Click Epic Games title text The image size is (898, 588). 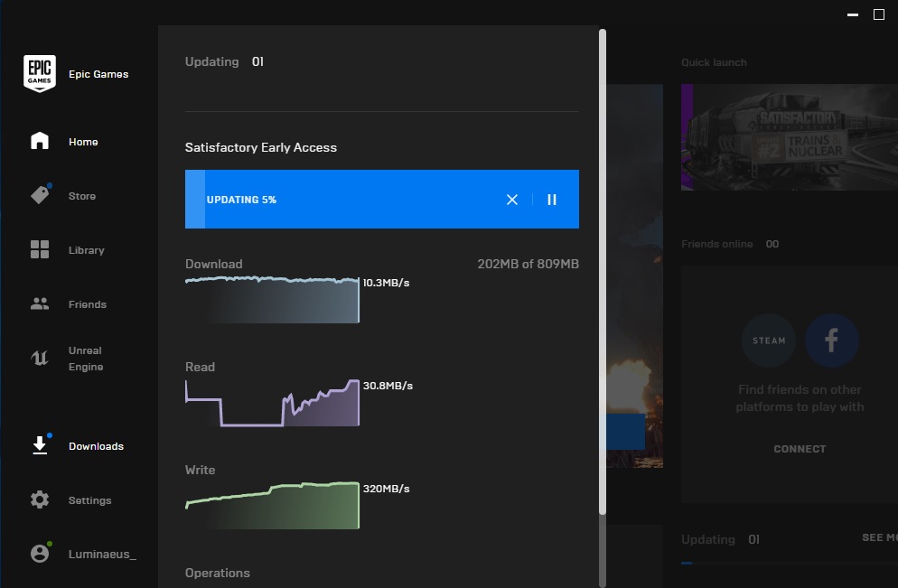98,74
